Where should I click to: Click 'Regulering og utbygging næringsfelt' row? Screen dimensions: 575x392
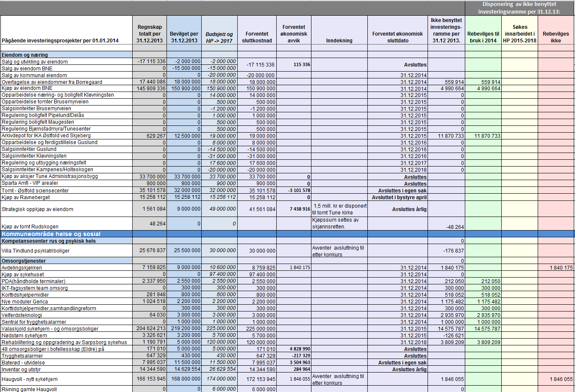pos(44,163)
